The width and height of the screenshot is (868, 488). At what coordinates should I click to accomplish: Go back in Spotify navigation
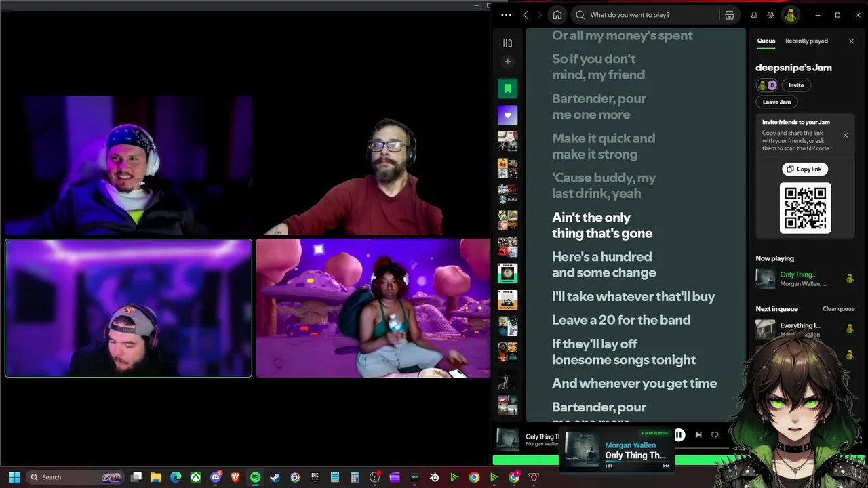526,15
